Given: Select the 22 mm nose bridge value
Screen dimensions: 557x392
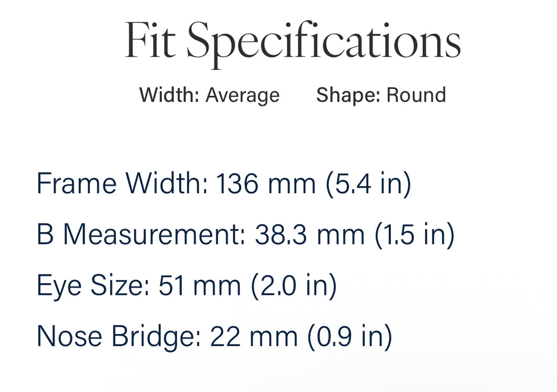Looking at the screenshot, I should (x=254, y=336).
